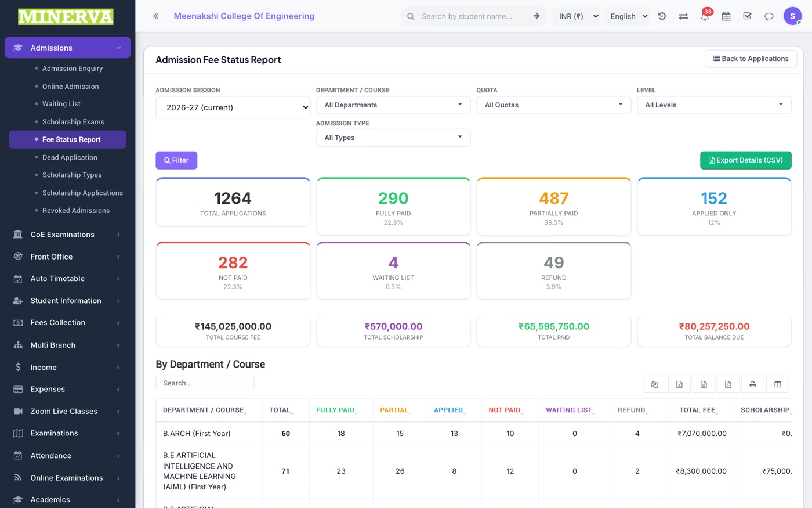Viewport: 812px width, 508px height.
Task: Open notifications bell with 38 badge
Action: coord(705,16)
